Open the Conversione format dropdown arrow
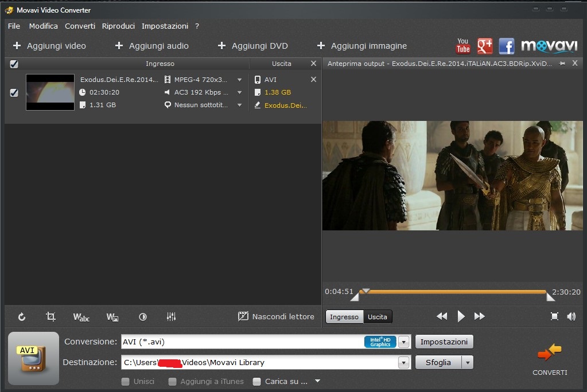587x392 pixels. (403, 342)
